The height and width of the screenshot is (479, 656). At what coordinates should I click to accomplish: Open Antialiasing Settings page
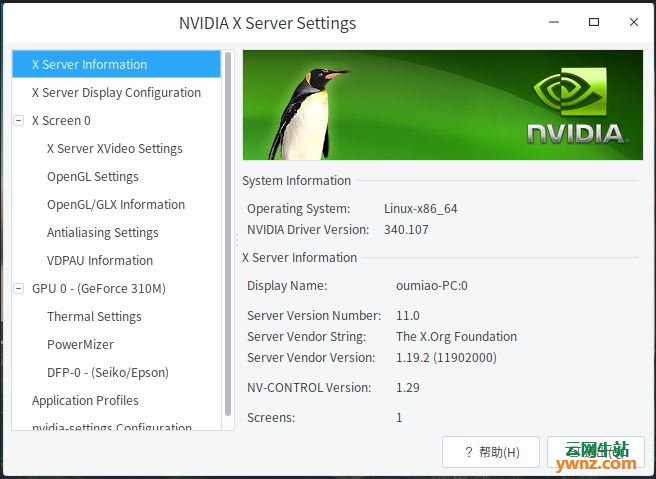102,233
